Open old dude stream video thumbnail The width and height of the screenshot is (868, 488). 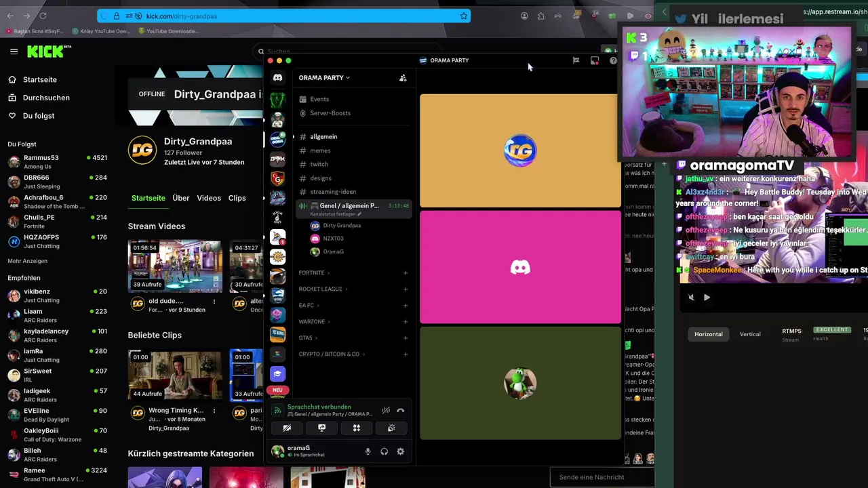coord(175,266)
